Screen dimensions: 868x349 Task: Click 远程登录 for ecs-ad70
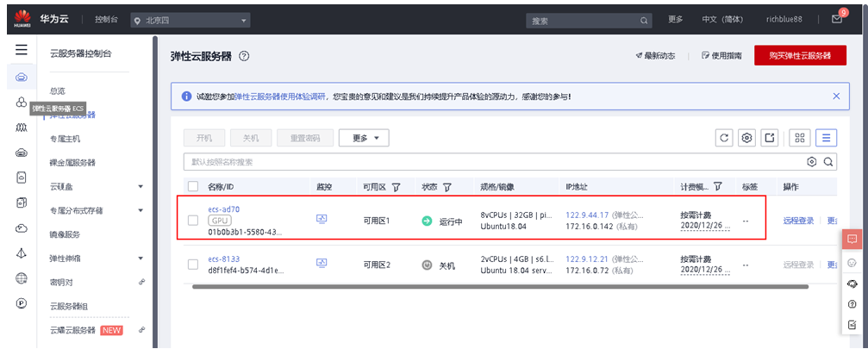click(798, 221)
